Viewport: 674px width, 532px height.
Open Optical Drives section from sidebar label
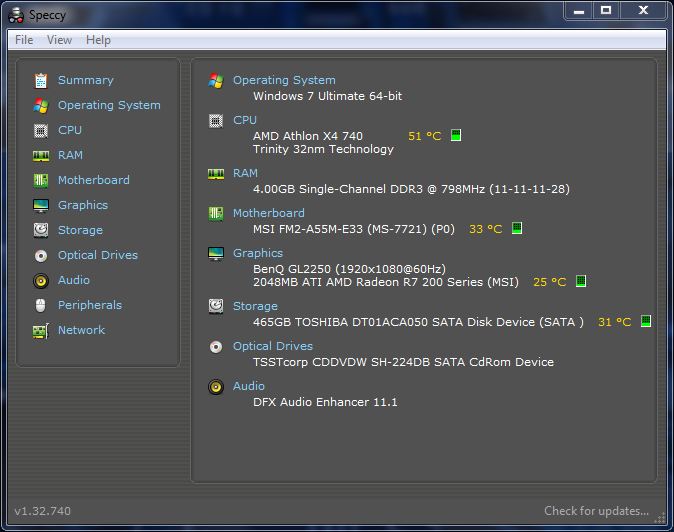(98, 255)
